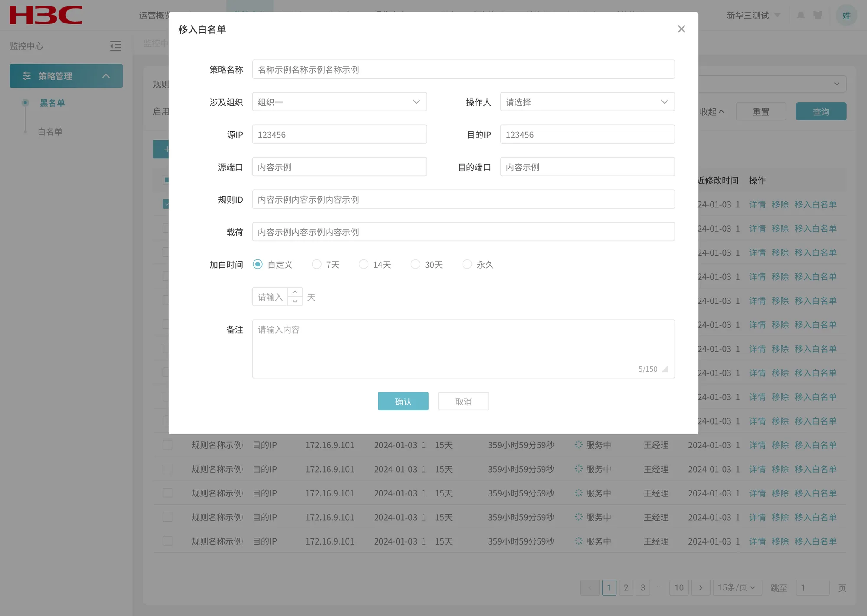Click the 查询 search button
The image size is (867, 616).
coord(821,111)
